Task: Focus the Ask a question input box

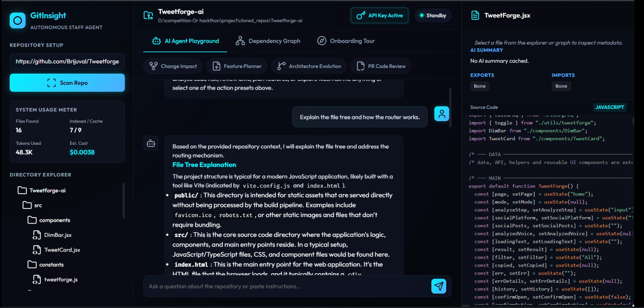Action: [286, 286]
